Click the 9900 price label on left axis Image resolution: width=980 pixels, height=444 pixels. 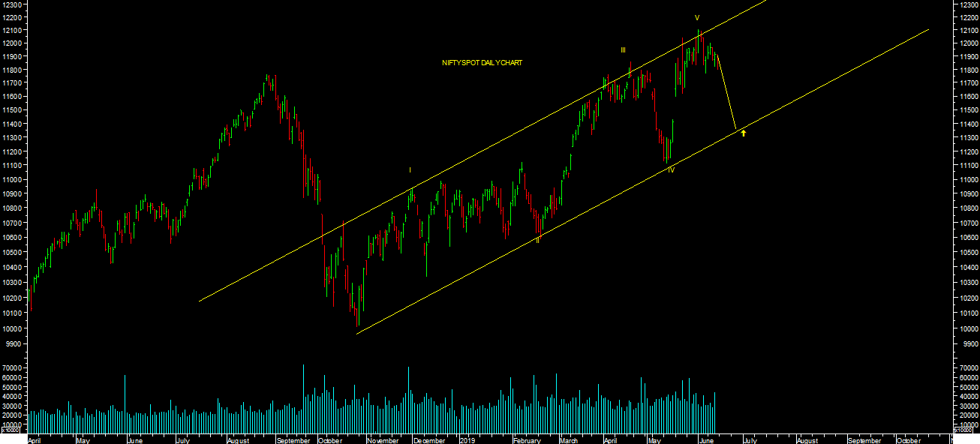pyautogui.click(x=14, y=343)
